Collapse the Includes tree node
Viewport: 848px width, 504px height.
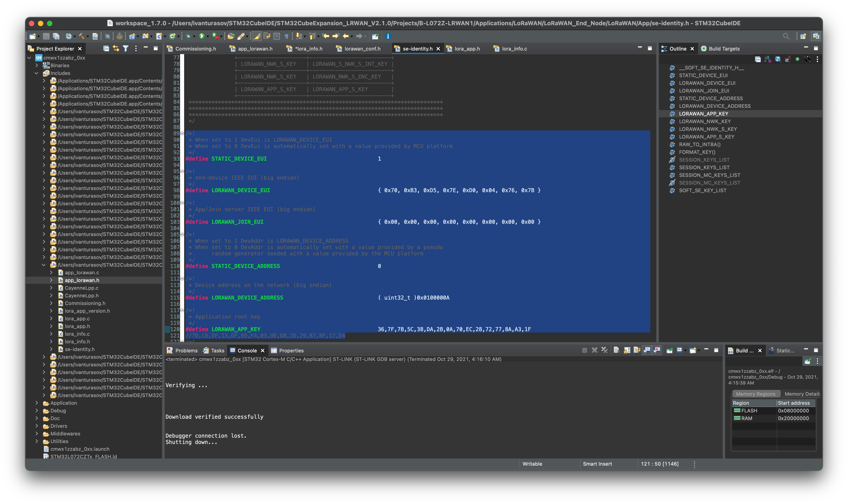pyautogui.click(x=37, y=73)
